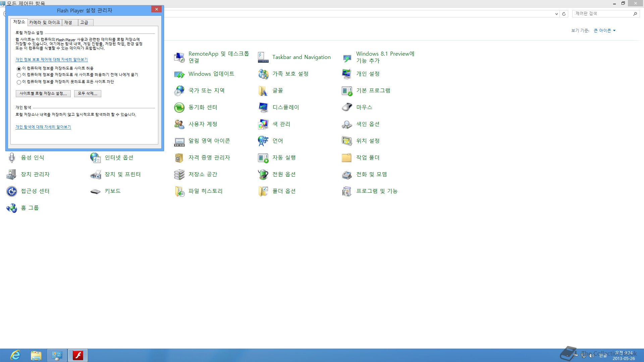Switch to the 카메라 및 마이크 tab

[45, 22]
